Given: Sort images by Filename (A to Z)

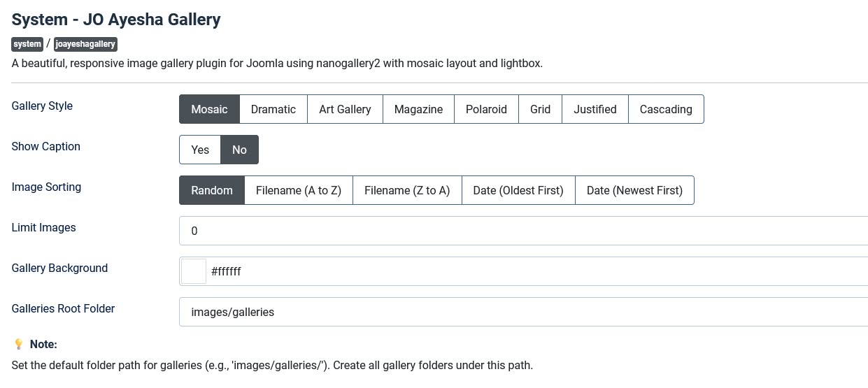Looking at the screenshot, I should click(x=299, y=190).
